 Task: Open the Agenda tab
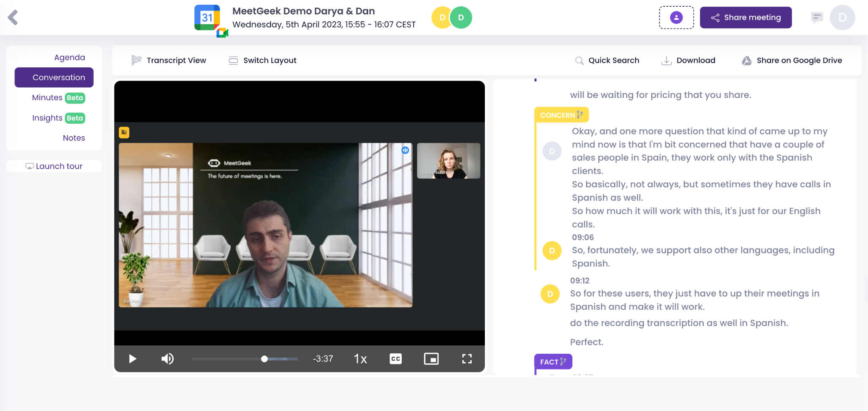click(70, 57)
